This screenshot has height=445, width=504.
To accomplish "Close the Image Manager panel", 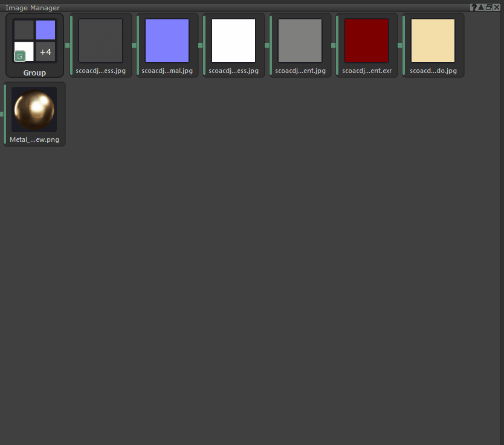I will [497, 7].
